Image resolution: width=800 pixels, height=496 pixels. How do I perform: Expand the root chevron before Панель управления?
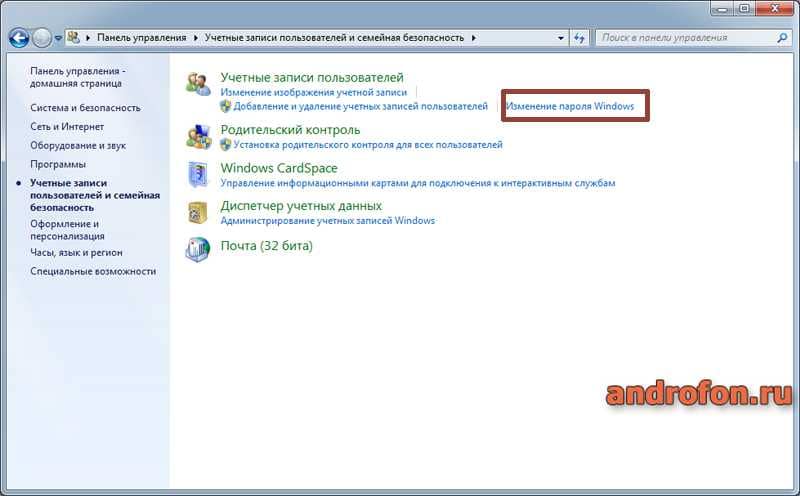tap(88, 38)
